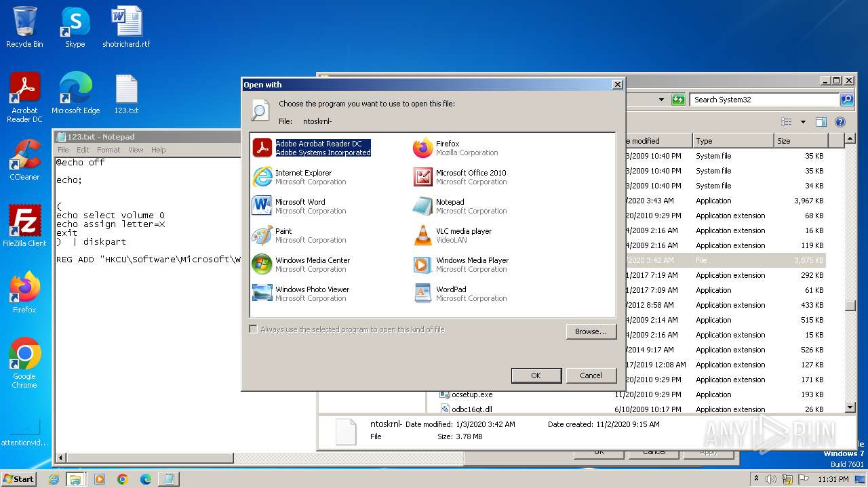Confirm with OK in Open with dialog
Viewport: 868px width, 488px height.
point(536,375)
